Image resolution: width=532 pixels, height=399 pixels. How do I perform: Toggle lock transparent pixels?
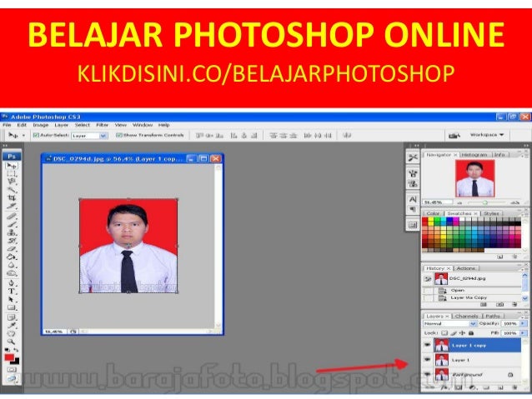coord(444,333)
